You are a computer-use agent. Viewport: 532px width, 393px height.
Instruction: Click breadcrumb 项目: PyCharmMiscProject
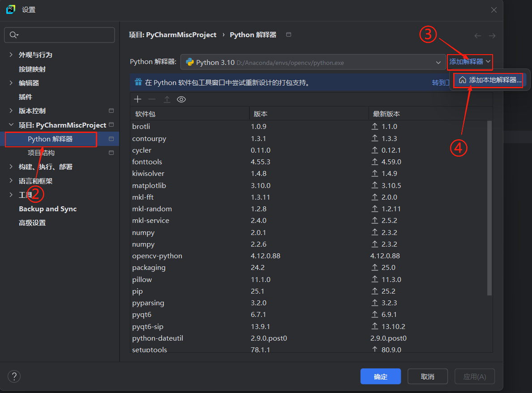pyautogui.click(x=173, y=34)
